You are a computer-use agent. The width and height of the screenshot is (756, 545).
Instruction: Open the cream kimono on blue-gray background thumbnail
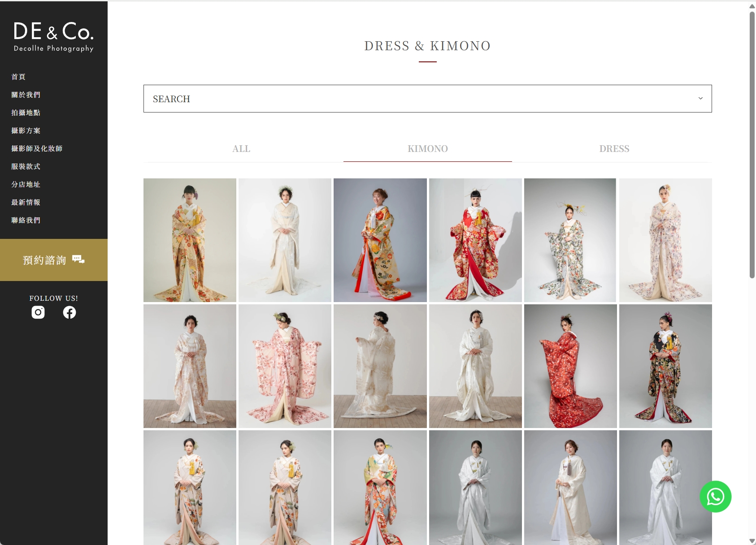(x=380, y=240)
